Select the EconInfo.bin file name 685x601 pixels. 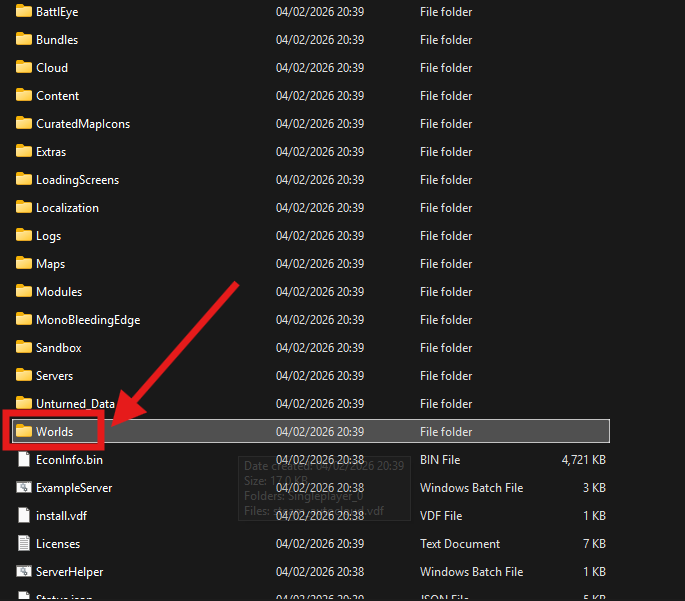(69, 459)
